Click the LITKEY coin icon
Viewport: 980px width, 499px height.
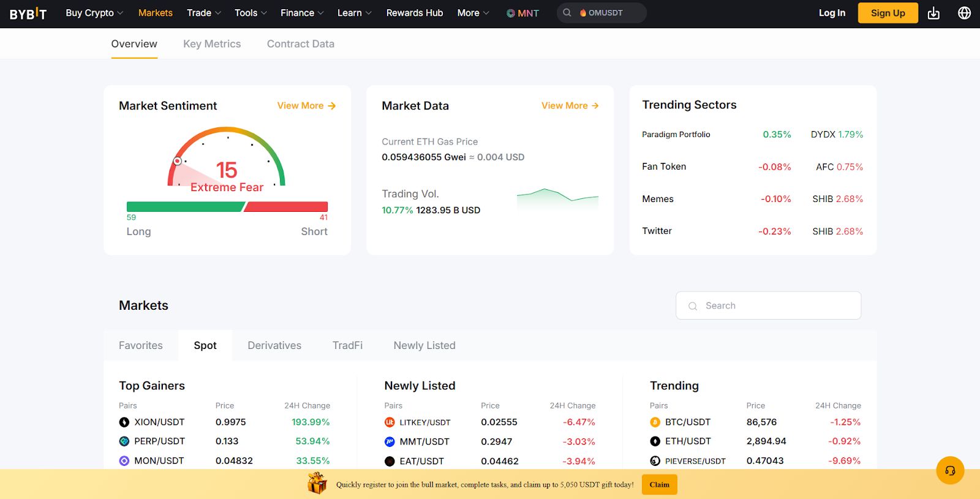[390, 422]
